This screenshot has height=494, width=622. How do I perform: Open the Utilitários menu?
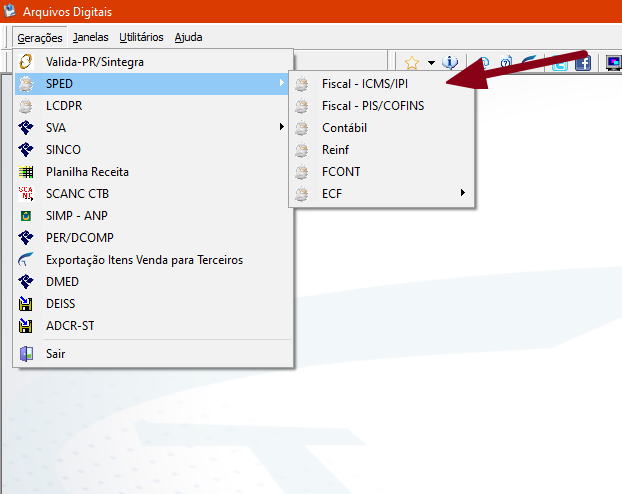point(141,37)
